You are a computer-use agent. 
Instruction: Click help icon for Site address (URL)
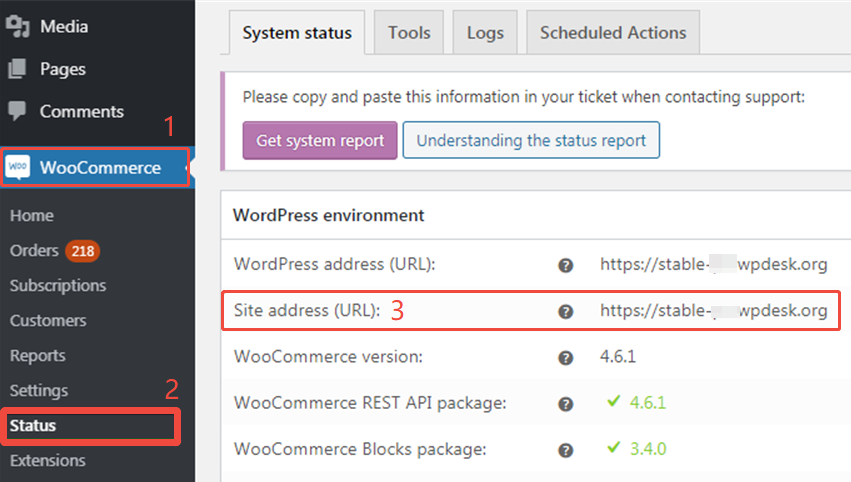[566, 312]
